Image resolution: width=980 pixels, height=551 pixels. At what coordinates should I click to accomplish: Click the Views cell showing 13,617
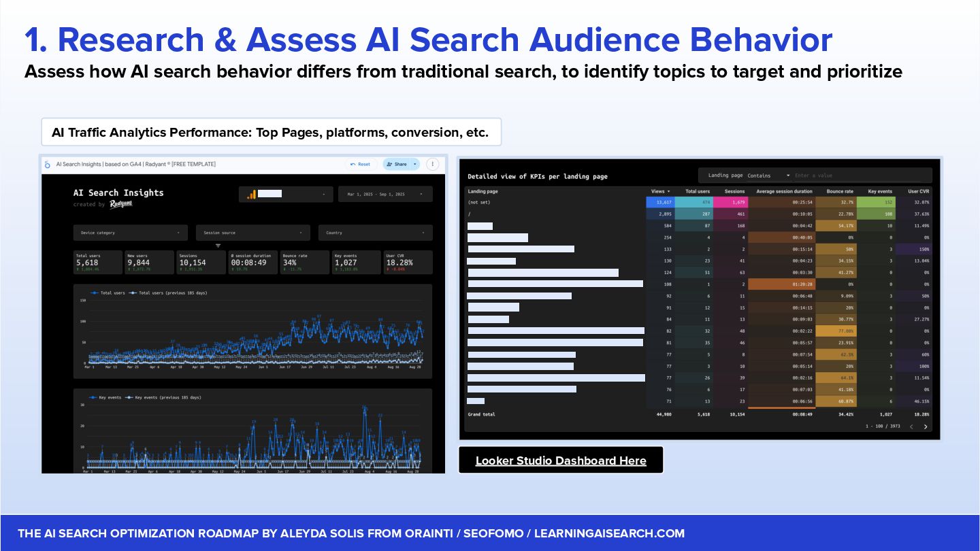pos(661,202)
